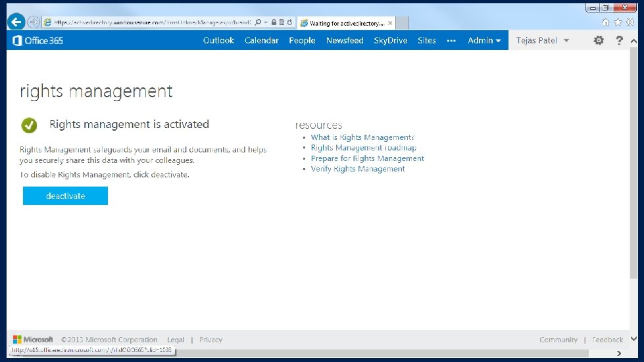Click the Microsoft logo in footer
Screen dimensions: 644x362
[x=33, y=340]
